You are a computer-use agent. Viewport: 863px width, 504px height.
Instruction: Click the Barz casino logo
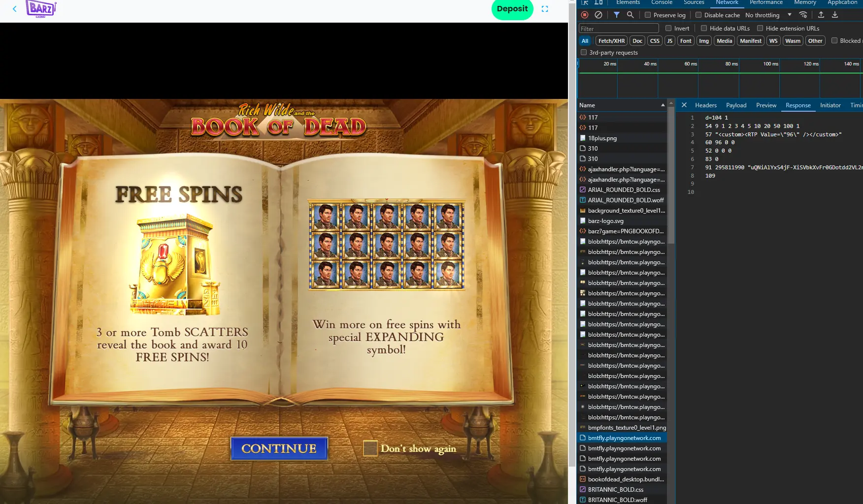click(41, 9)
